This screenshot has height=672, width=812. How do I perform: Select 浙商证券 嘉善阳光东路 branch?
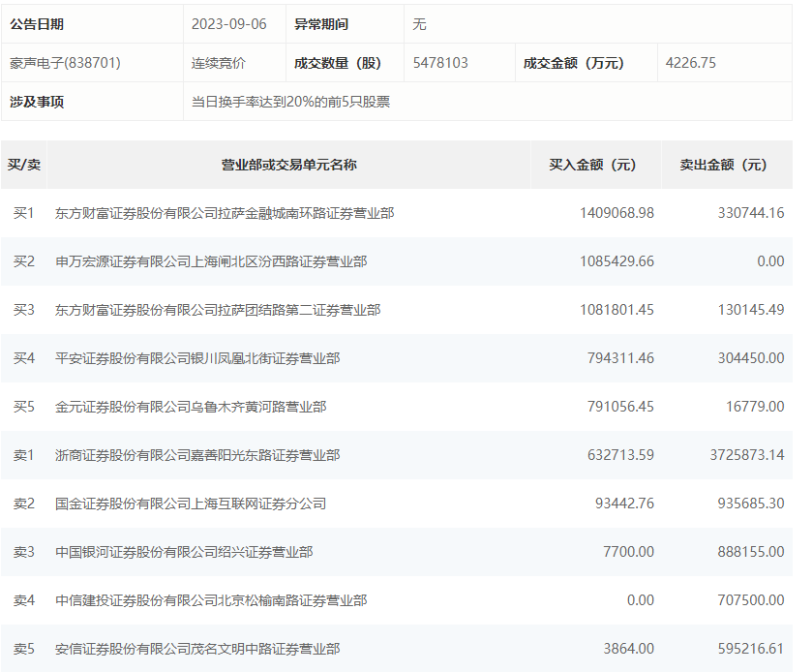tap(197, 455)
